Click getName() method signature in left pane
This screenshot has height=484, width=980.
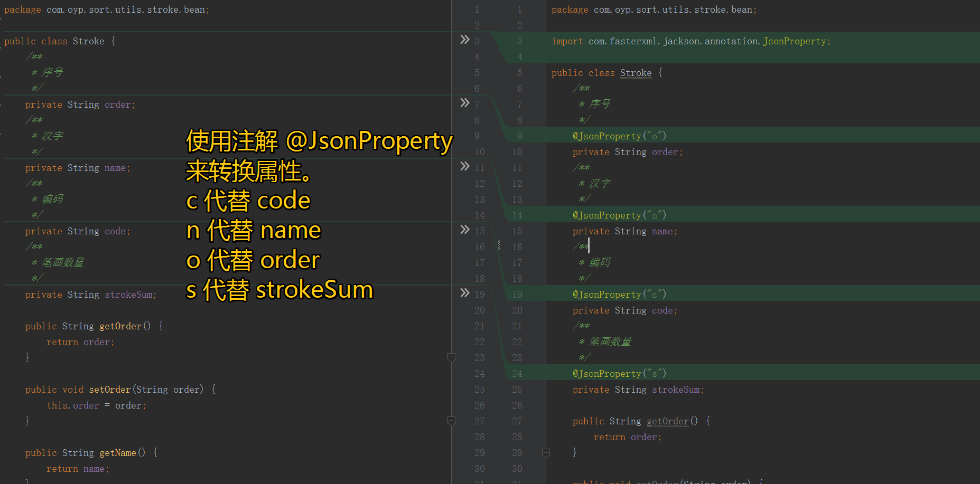91,453
